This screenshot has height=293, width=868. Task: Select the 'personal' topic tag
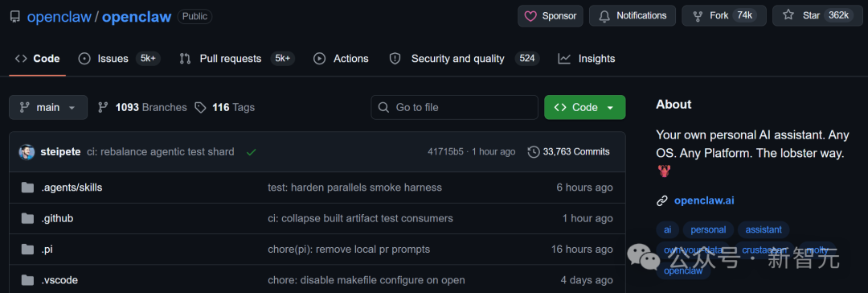708,229
